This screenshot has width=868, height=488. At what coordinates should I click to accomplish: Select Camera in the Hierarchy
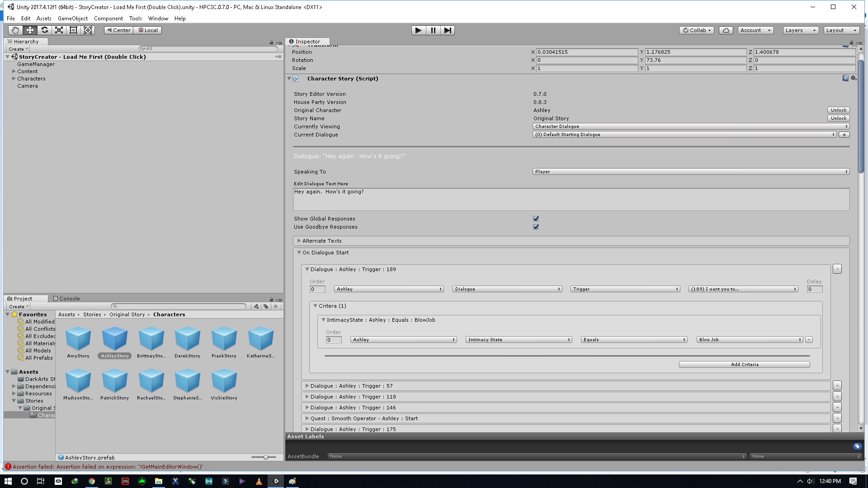click(27, 86)
